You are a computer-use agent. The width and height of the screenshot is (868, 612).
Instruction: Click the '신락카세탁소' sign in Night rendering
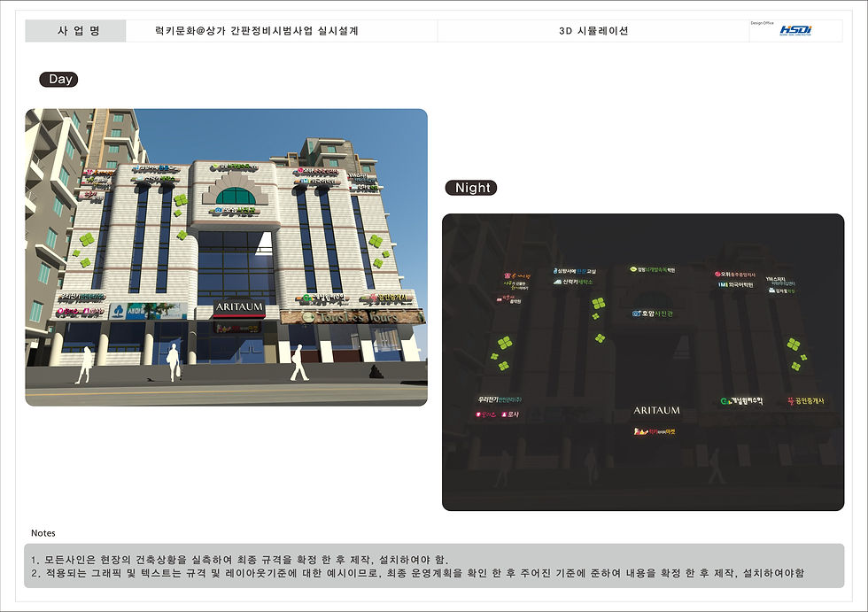573,282
